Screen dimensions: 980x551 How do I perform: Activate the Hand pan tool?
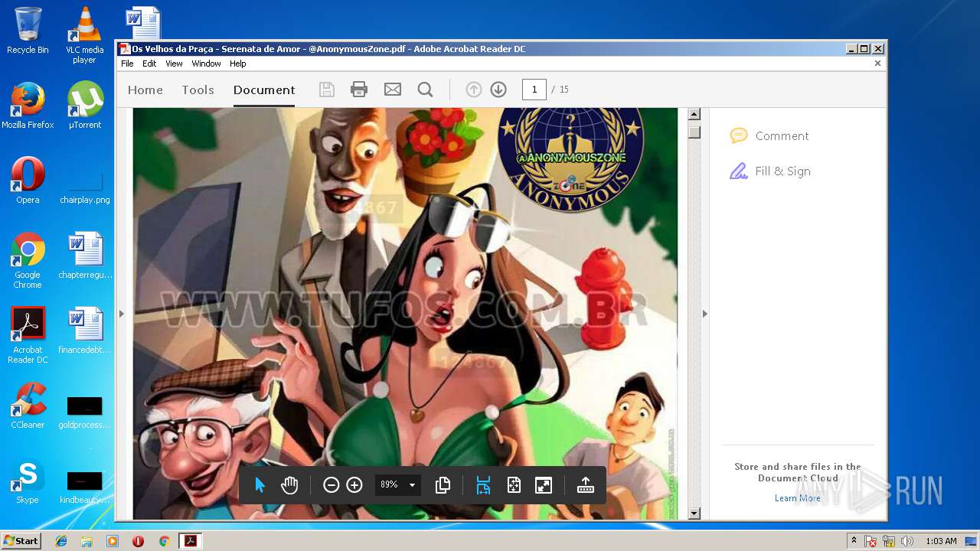point(289,485)
